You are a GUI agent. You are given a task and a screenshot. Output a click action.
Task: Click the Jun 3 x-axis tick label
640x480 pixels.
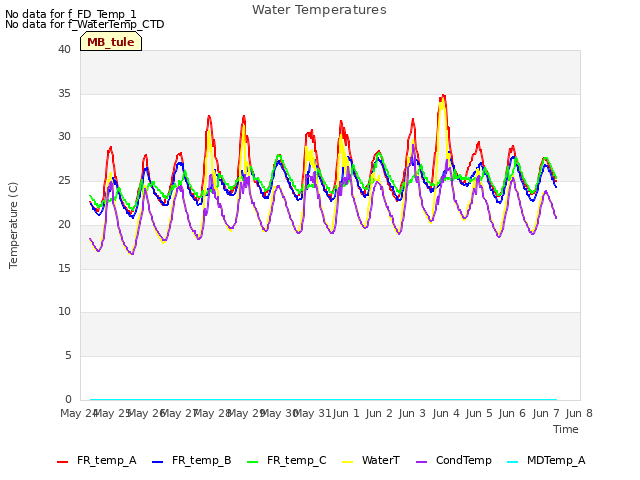tap(413, 413)
